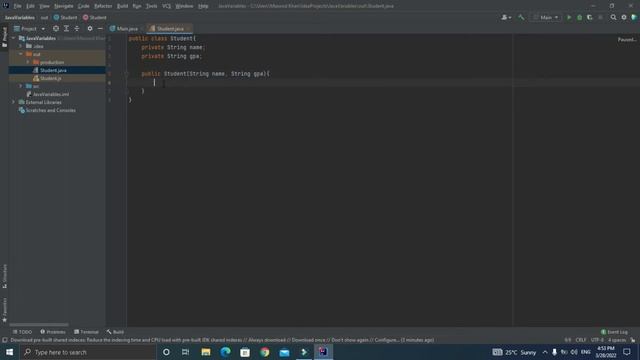Toggle tool window quick access at status bar corner

click(x=4, y=340)
